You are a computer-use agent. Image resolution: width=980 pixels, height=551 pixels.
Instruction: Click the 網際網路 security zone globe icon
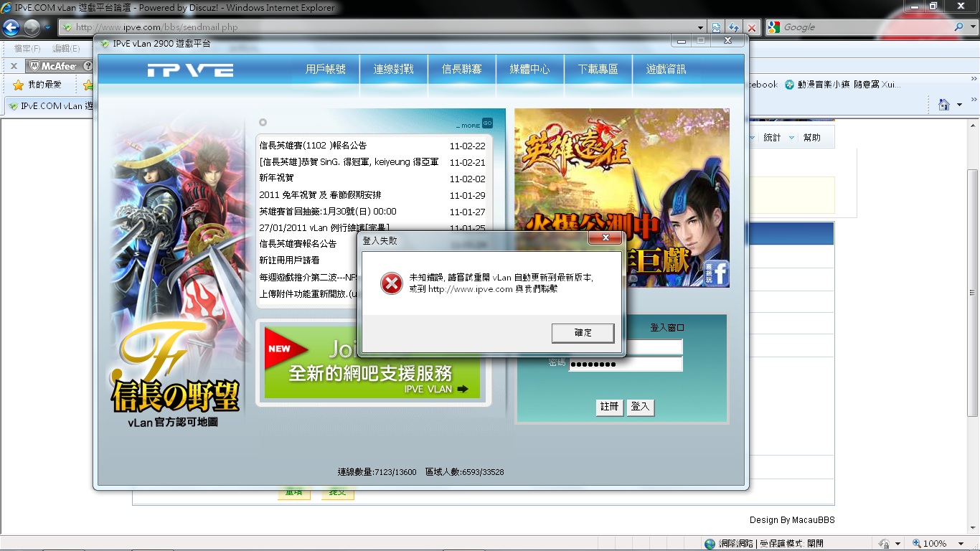pyautogui.click(x=710, y=544)
